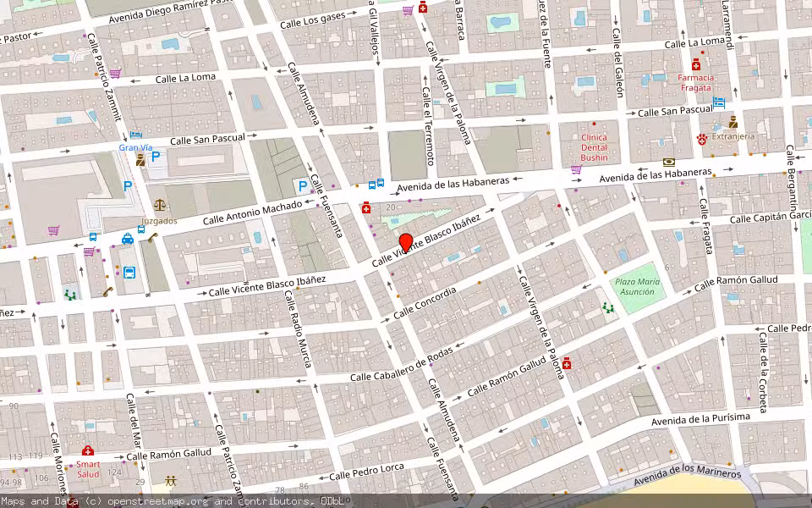Click the bank cash icon left of Extranjeria
Screen dimensions: 812x508
pyautogui.click(x=668, y=163)
